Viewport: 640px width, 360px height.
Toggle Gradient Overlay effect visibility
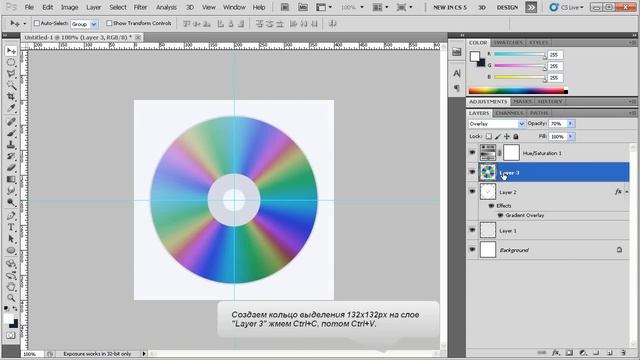[500, 215]
